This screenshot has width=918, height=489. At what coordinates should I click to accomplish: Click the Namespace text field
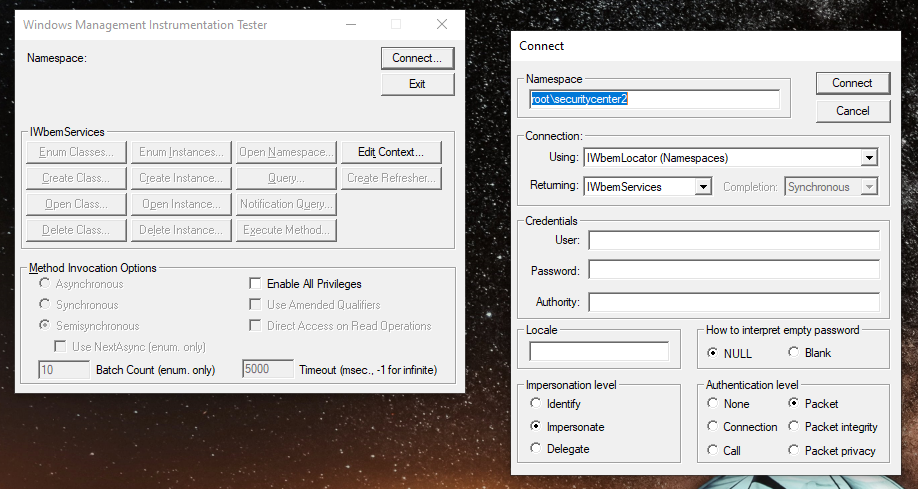click(x=654, y=99)
